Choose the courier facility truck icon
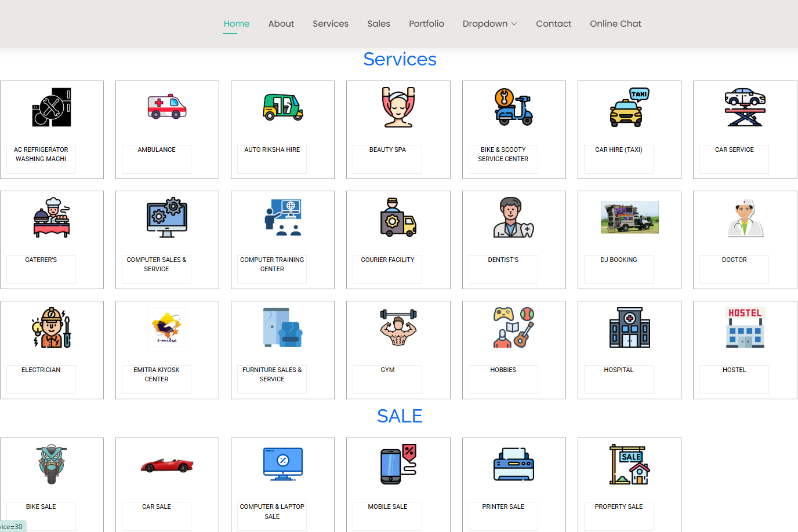798x532 pixels. click(398, 217)
